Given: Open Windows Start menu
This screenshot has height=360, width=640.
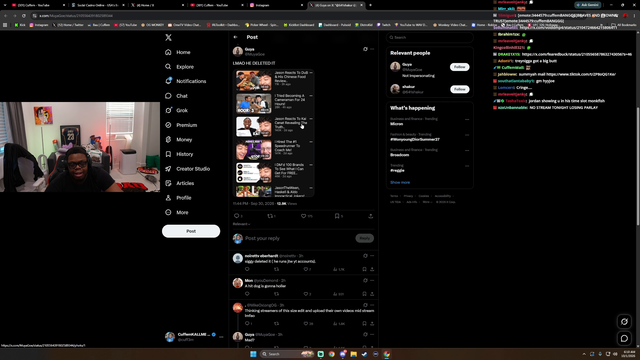Looking at the screenshot, I should pos(253,354).
